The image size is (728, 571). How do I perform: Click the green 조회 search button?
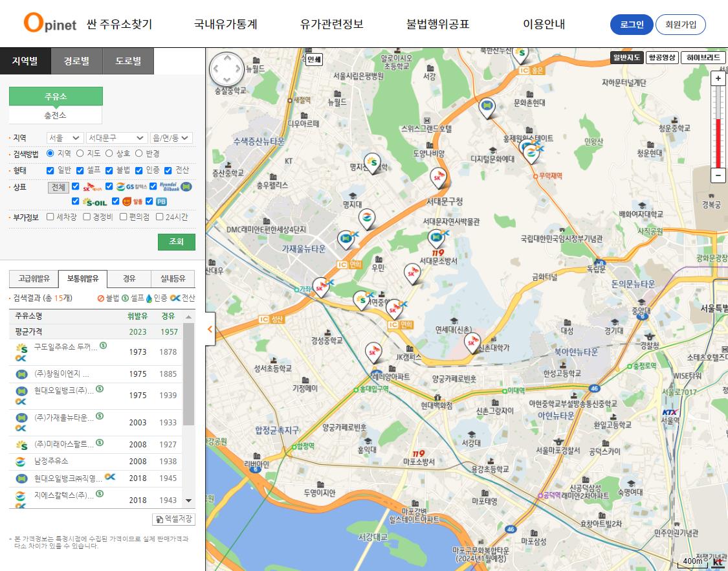click(x=177, y=241)
